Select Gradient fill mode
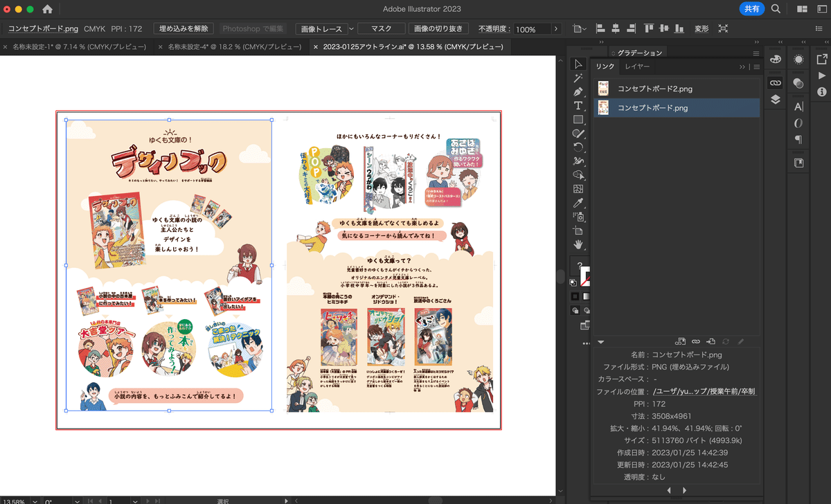This screenshot has height=504, width=831. click(586, 296)
